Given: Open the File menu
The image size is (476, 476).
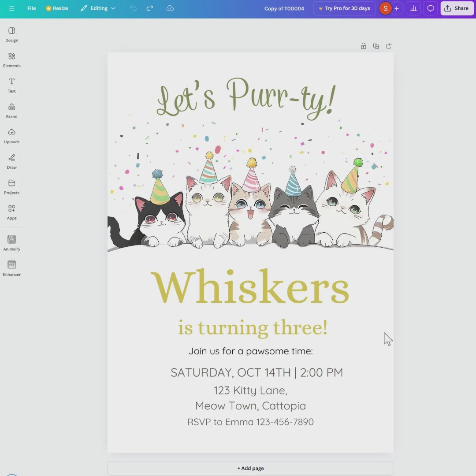Looking at the screenshot, I should point(32,8).
